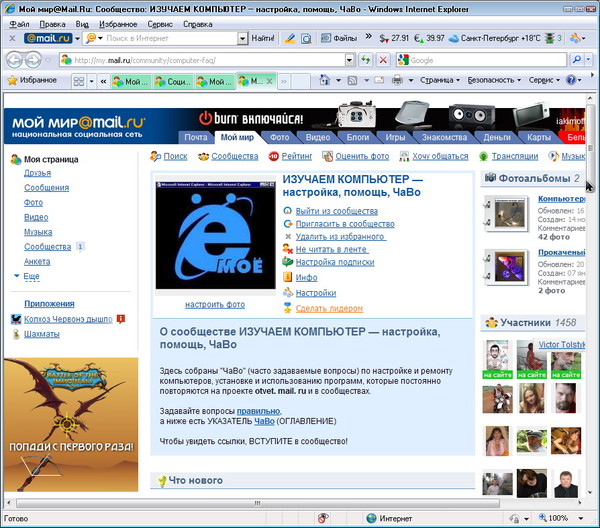Screen dimensions: 600x528
Task: Click the Найти! search button
Action: coord(262,38)
